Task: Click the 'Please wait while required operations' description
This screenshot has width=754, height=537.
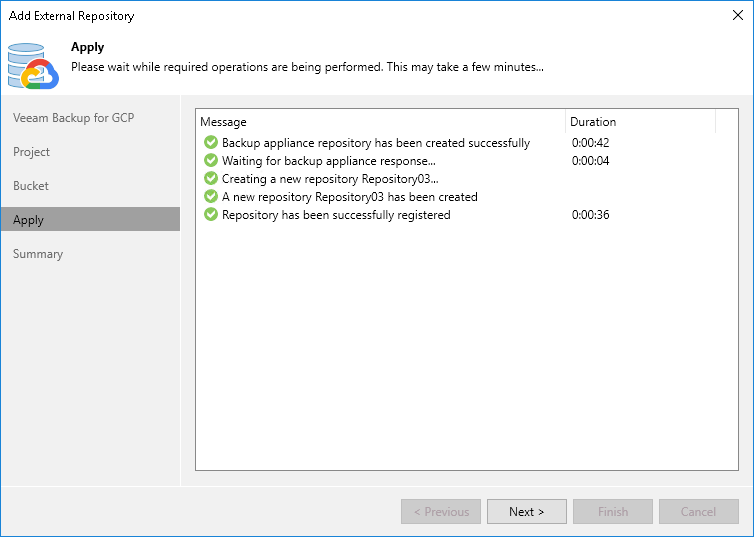Action: click(x=307, y=67)
